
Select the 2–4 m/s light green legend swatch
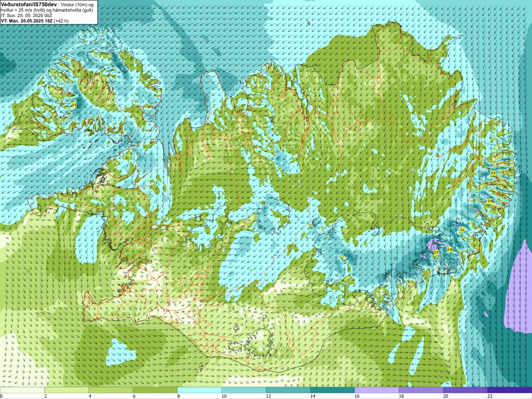pyautogui.click(x=66, y=390)
